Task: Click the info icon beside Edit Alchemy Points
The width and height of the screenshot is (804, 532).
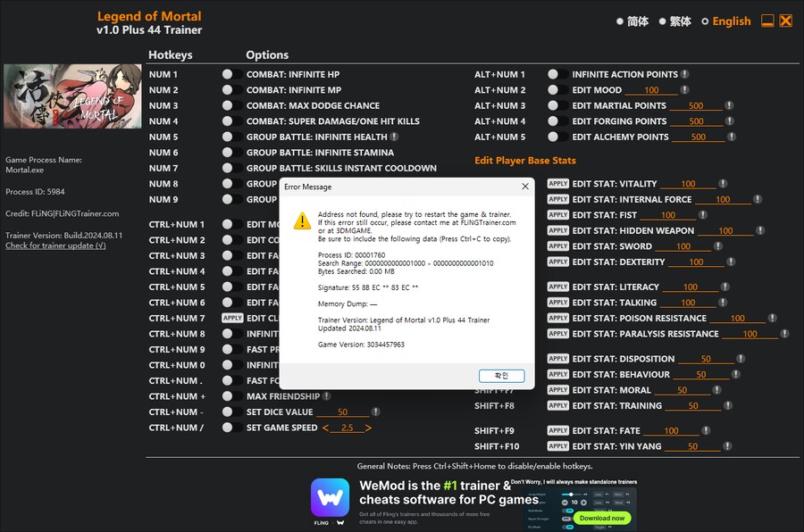Action: click(732, 137)
